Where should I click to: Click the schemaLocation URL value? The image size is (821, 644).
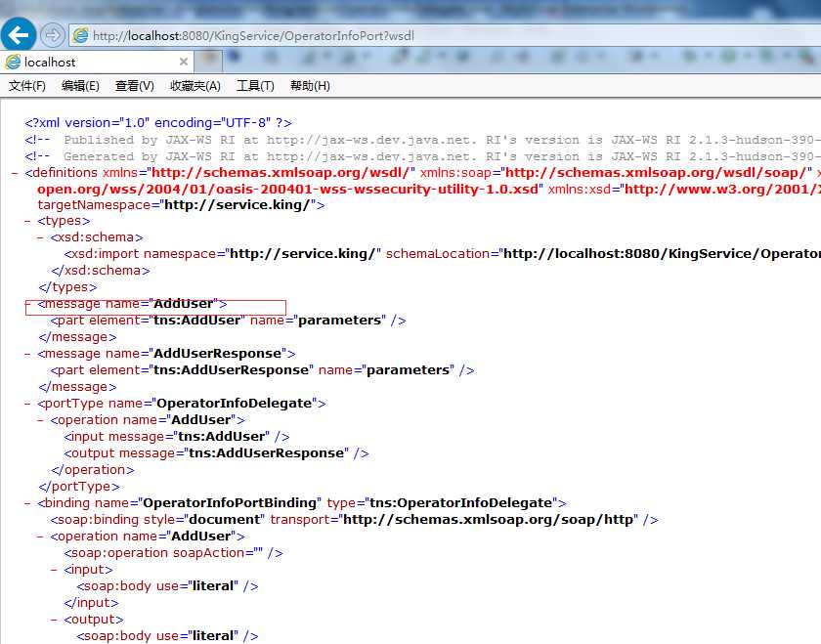tap(661, 254)
